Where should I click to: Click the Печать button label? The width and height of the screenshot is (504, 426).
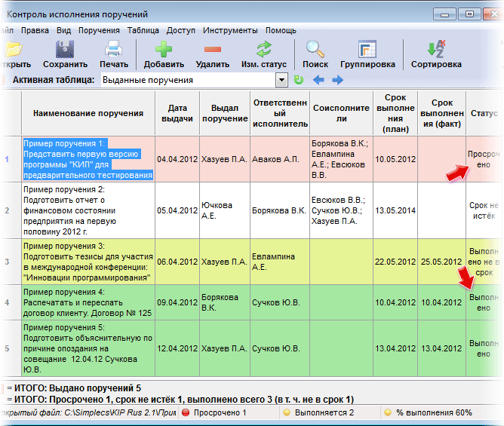click(x=114, y=64)
